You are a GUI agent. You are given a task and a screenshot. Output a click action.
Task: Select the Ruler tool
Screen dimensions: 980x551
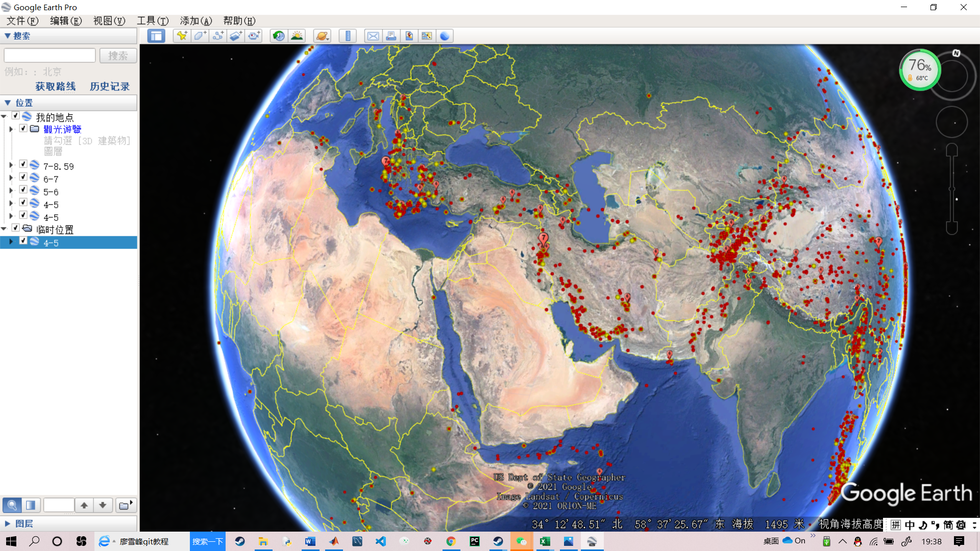348,36
